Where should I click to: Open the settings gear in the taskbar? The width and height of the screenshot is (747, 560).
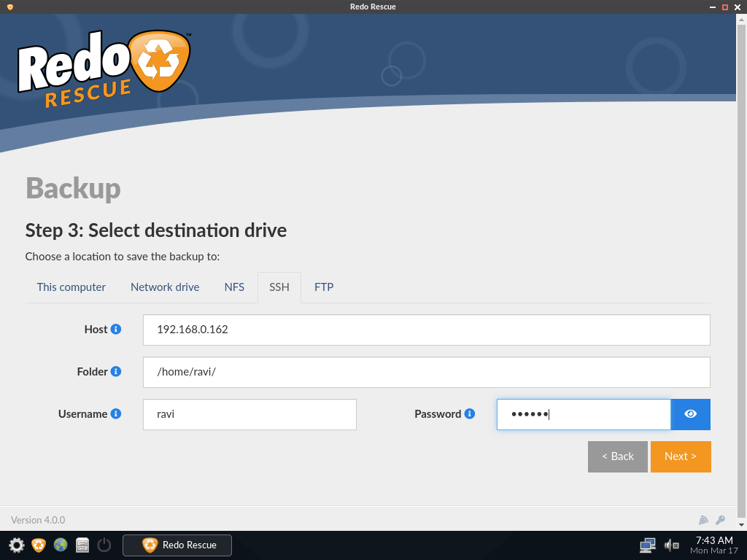[x=16, y=545]
